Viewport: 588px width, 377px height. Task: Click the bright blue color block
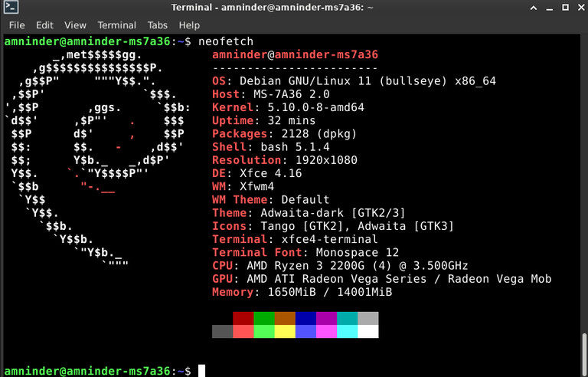pyautogui.click(x=305, y=332)
